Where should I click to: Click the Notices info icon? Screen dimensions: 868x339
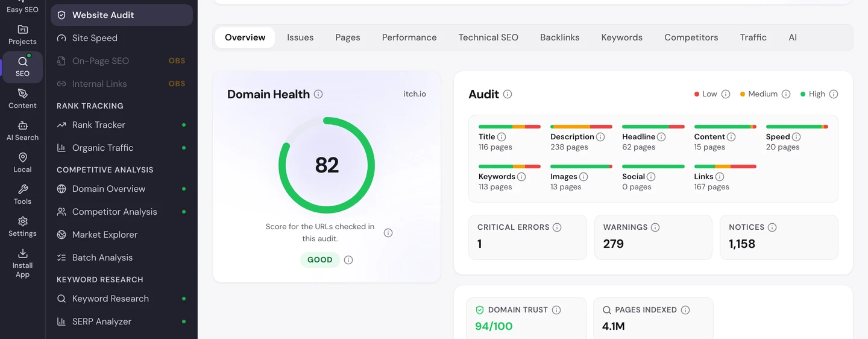click(772, 227)
